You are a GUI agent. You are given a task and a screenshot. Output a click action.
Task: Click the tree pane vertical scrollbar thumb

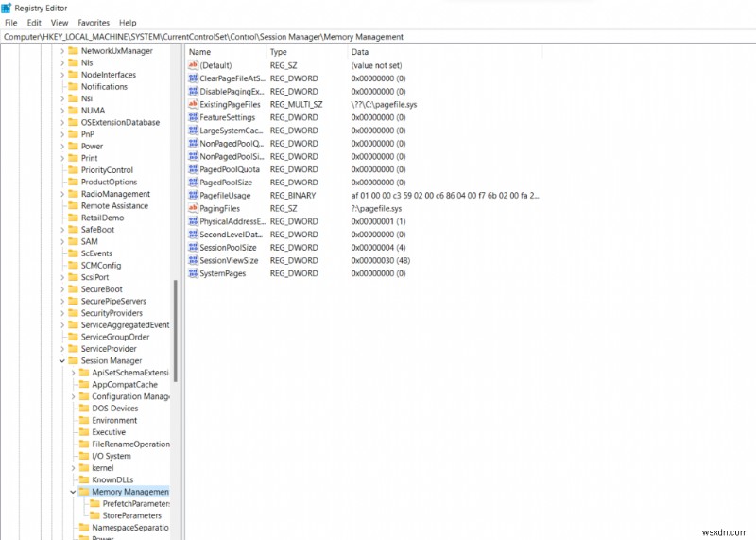click(176, 331)
